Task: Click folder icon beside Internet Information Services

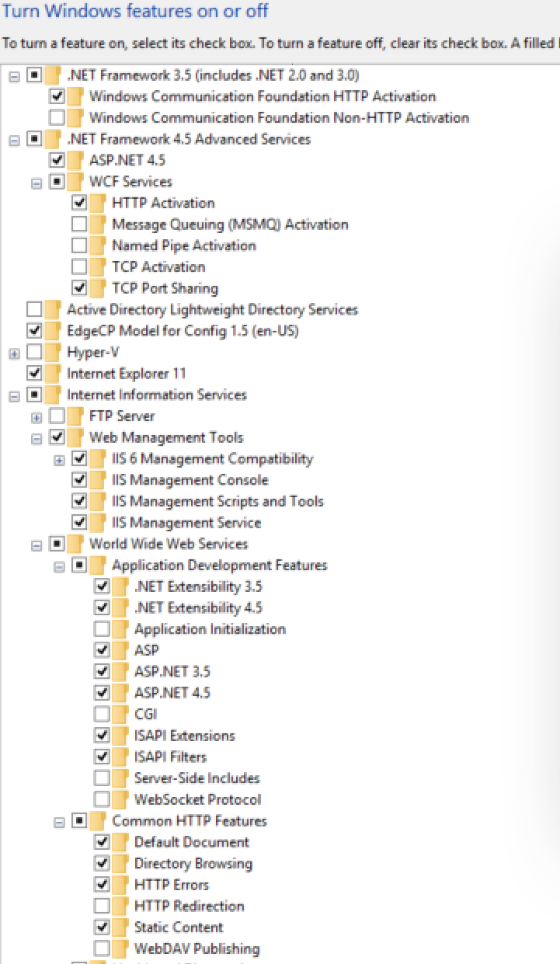Action: (53, 395)
